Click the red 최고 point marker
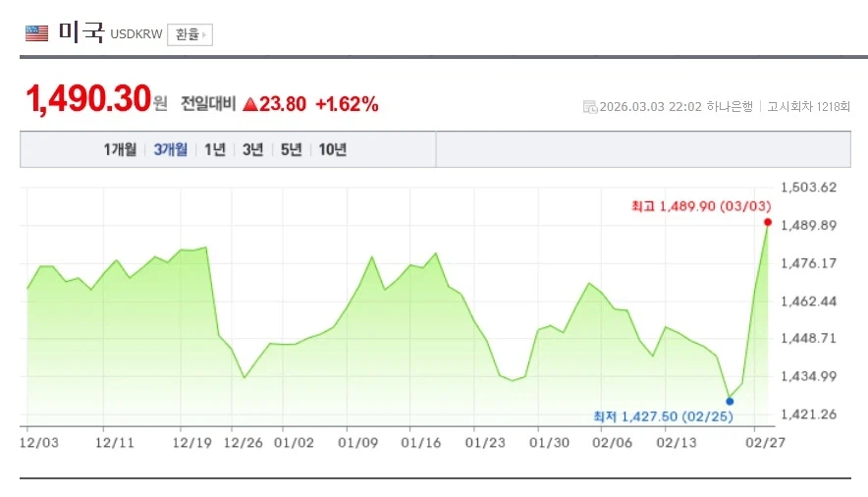The height and width of the screenshot is (497, 868). (x=767, y=222)
